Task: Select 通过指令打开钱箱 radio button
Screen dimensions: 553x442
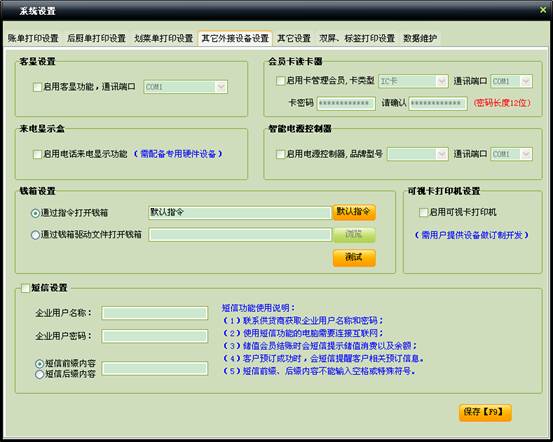Action: 35,213
